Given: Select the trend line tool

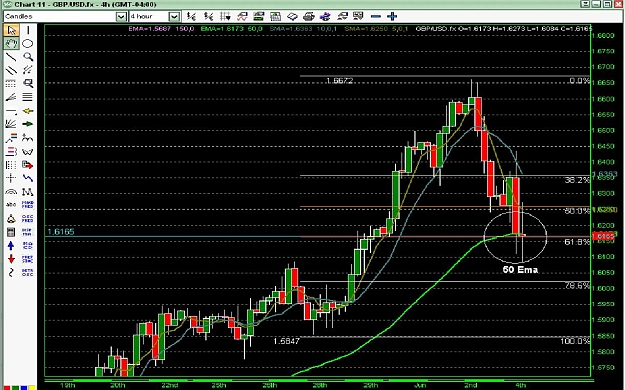Looking at the screenshot, I should click(x=11, y=57).
